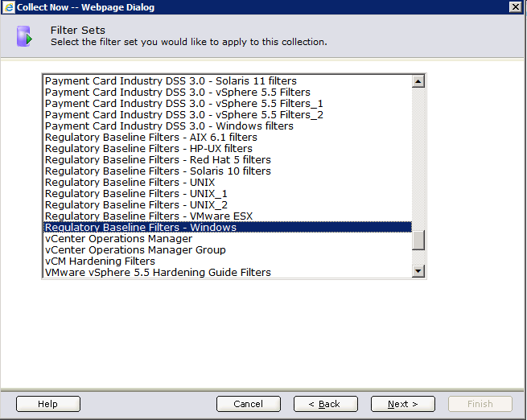This screenshot has height=420, width=527.
Task: Go back with the Back button
Action: 326,404
